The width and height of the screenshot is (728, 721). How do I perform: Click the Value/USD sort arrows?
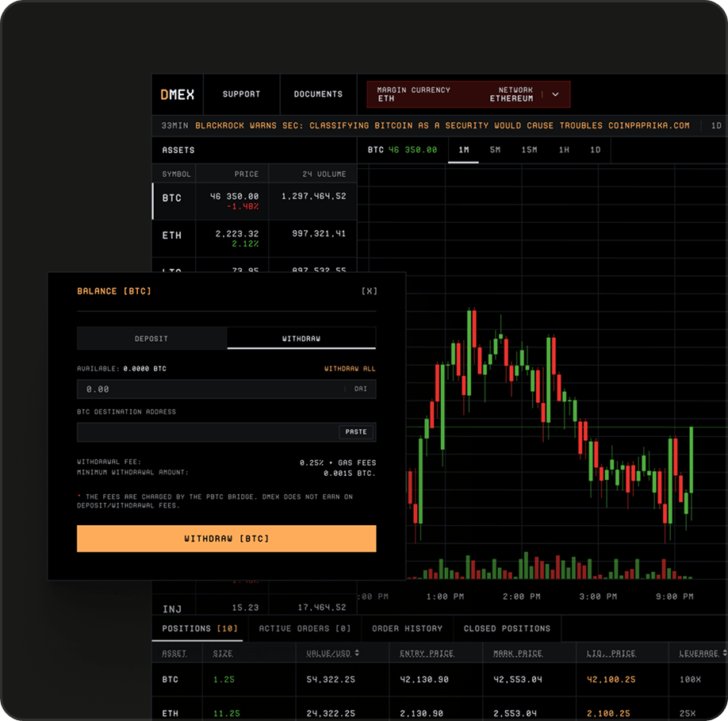(357, 654)
